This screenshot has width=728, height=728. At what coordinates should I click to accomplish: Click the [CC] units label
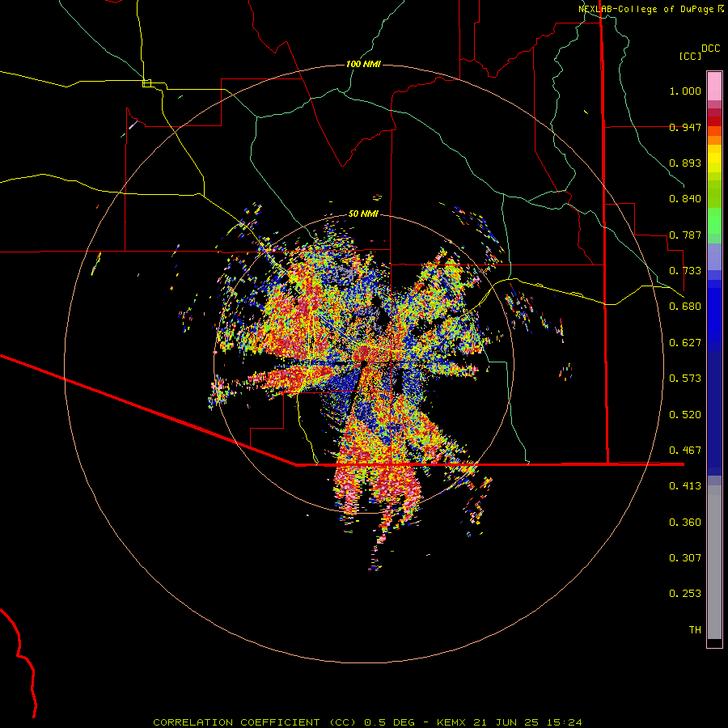[690, 56]
